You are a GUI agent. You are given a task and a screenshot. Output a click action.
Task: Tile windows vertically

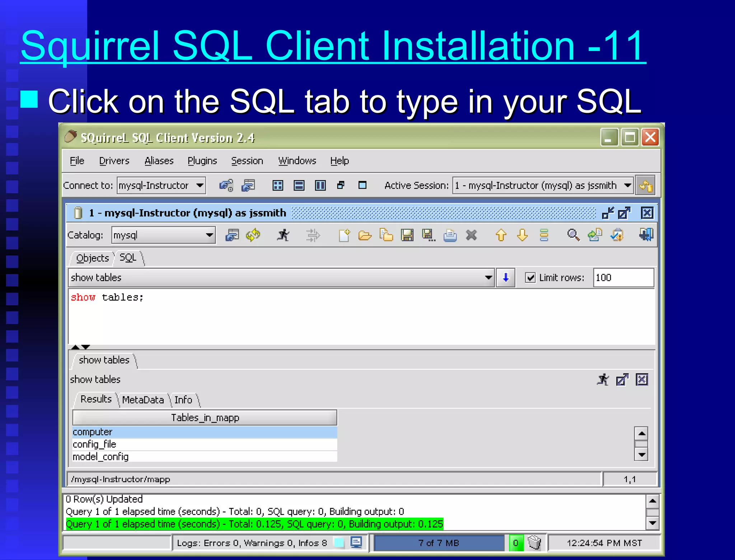pyautogui.click(x=320, y=185)
